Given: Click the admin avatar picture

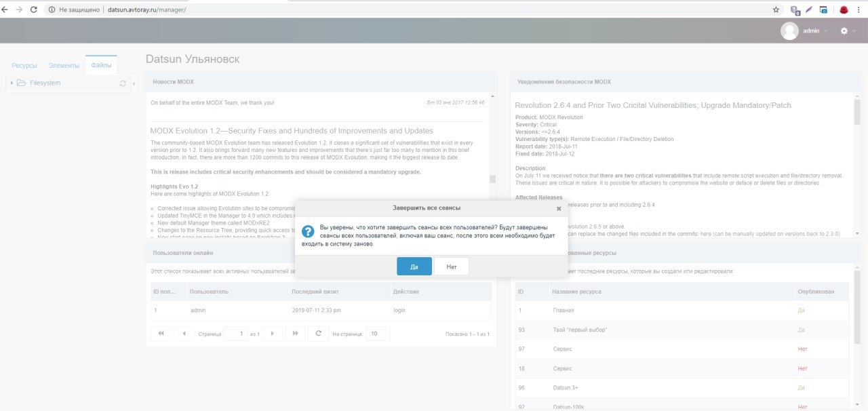Looking at the screenshot, I should coord(789,31).
